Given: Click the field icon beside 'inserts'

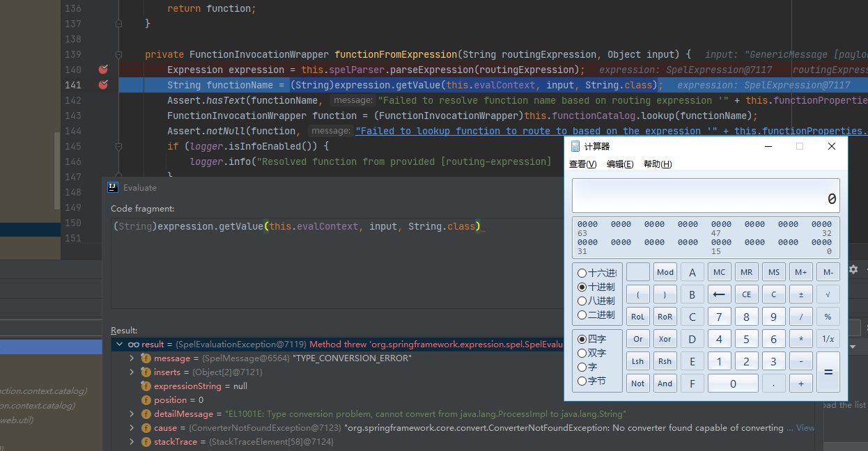Looking at the screenshot, I should [146, 372].
